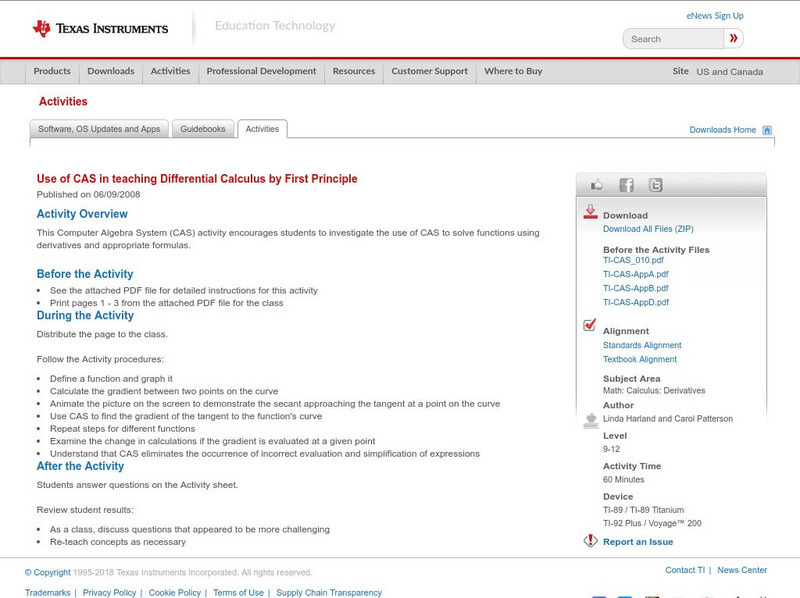Open the Products menu
Viewport: 800px width, 598px height.
pos(52,72)
